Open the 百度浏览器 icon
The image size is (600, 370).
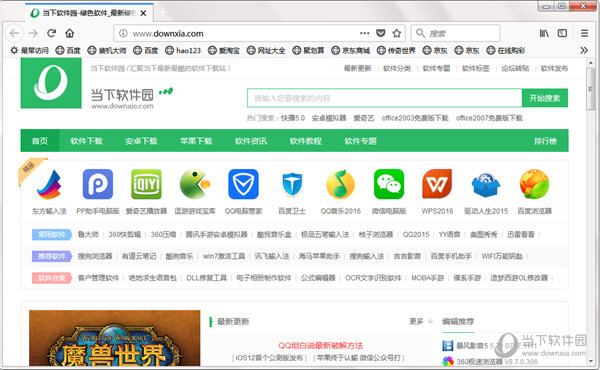click(x=534, y=184)
